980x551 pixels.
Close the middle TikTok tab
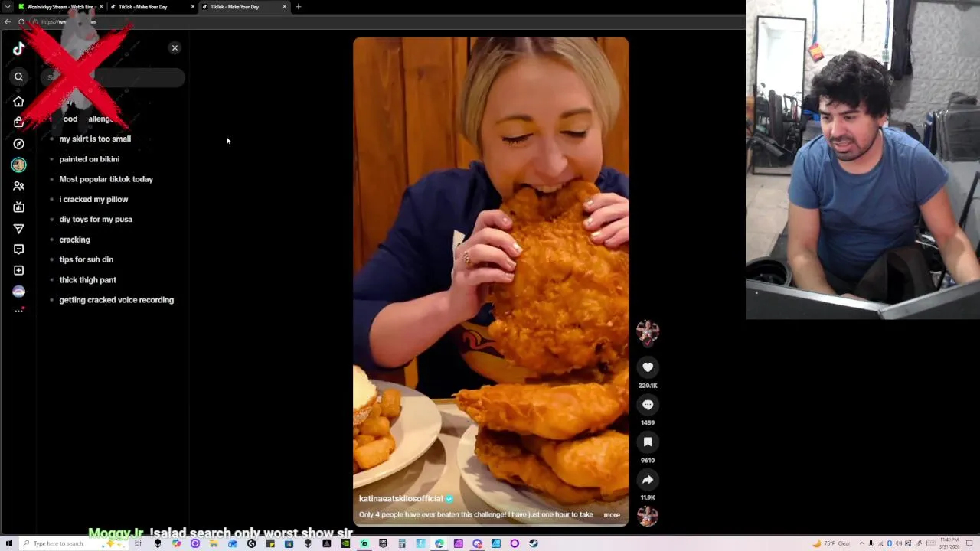click(x=192, y=7)
